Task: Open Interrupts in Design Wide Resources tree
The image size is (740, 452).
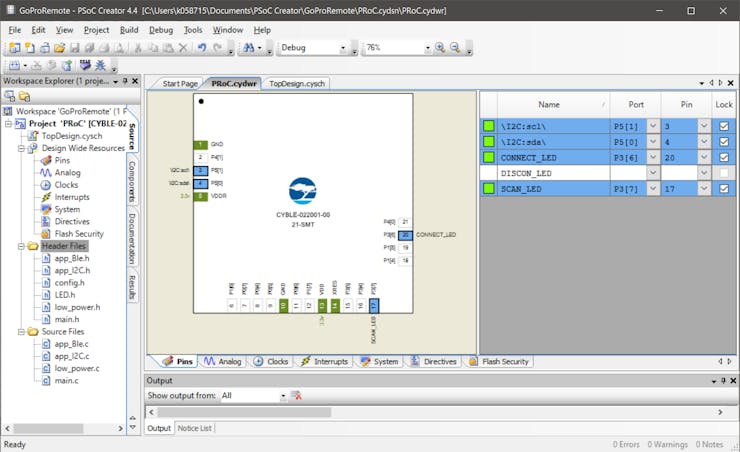Action: coord(72,197)
